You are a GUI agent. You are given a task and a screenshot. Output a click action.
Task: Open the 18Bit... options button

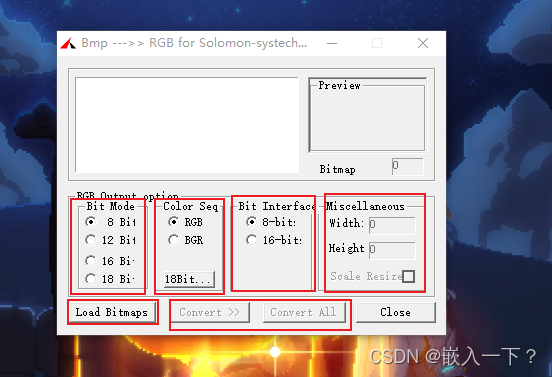(x=189, y=279)
